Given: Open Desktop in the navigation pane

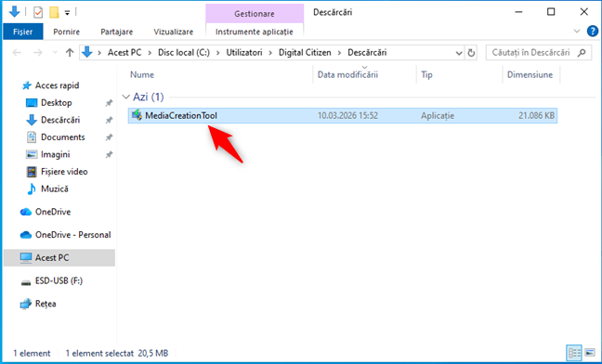Looking at the screenshot, I should coord(56,103).
